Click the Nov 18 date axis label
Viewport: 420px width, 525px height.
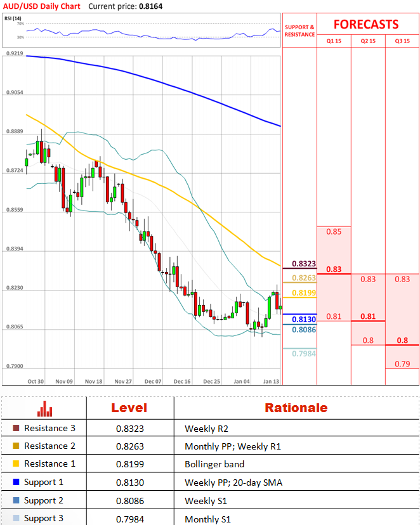point(94,381)
